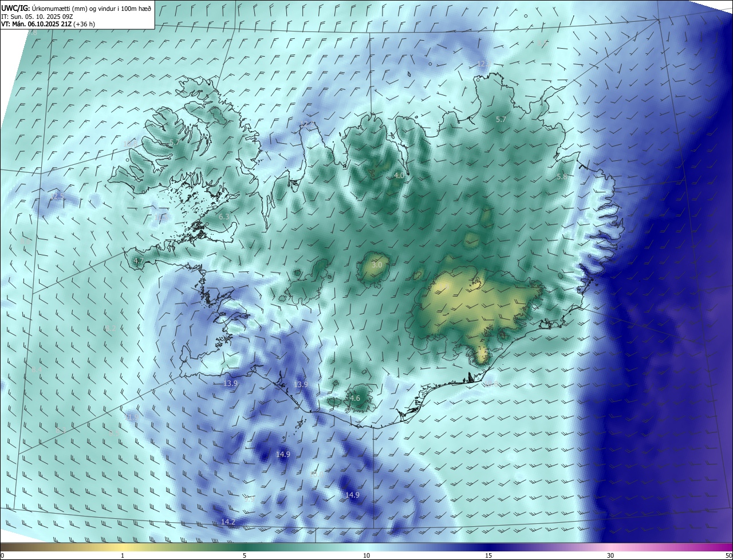Image resolution: width=733 pixels, height=560 pixels.
Task: Click the "5" tick label on the color scale
Action: pos(245,555)
